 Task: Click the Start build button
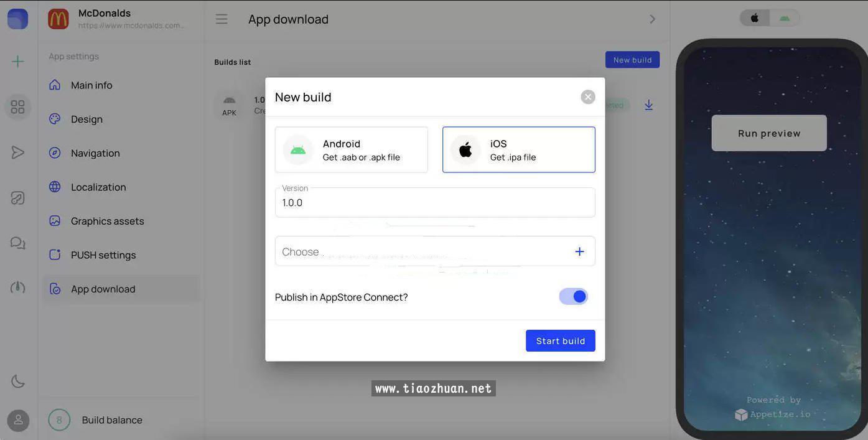coord(560,340)
